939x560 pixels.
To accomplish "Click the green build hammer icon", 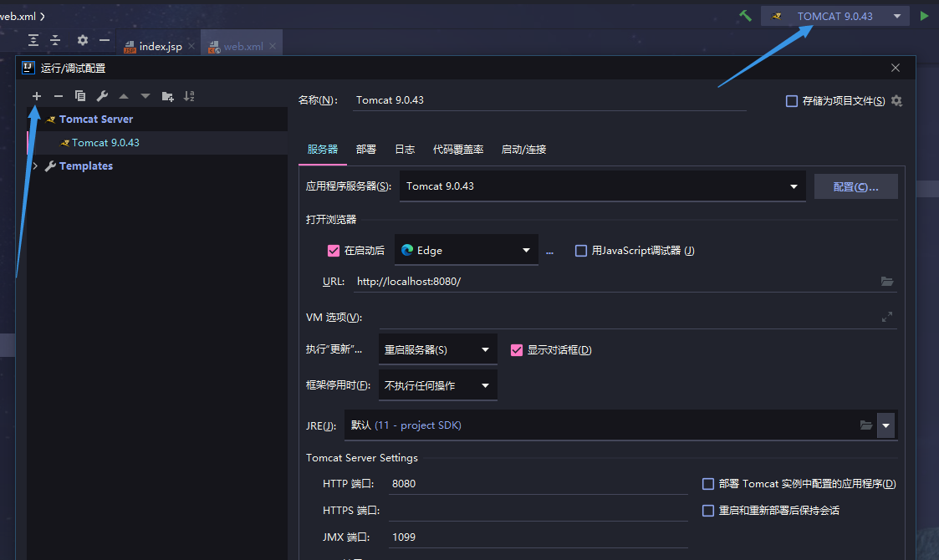I will point(745,16).
